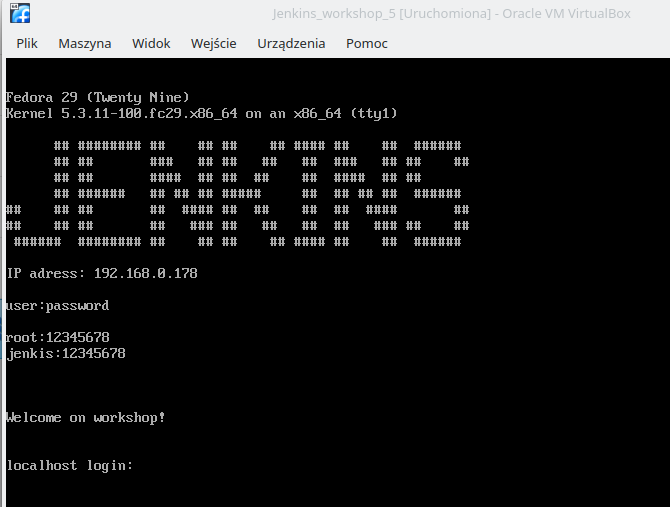Click the JENKINS ASCII art banner

pyautogui.click(x=238, y=193)
